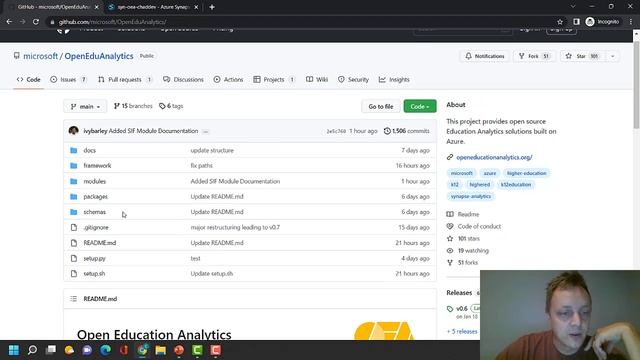Open the Insights tab
The width and height of the screenshot is (640, 360).
click(x=394, y=80)
